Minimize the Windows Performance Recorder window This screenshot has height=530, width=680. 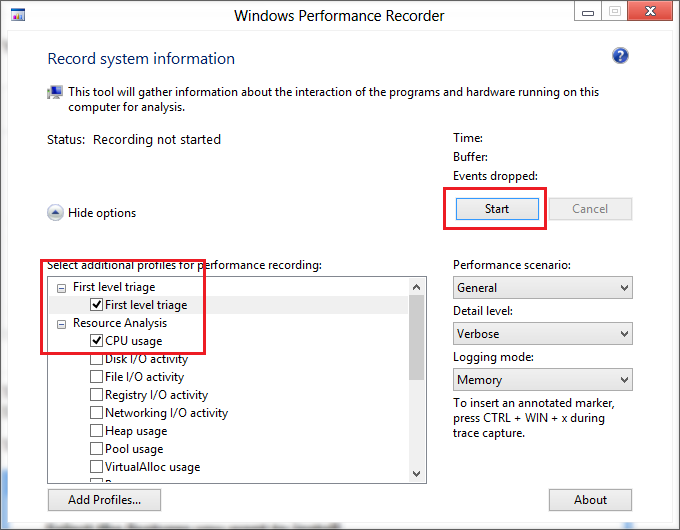588,12
